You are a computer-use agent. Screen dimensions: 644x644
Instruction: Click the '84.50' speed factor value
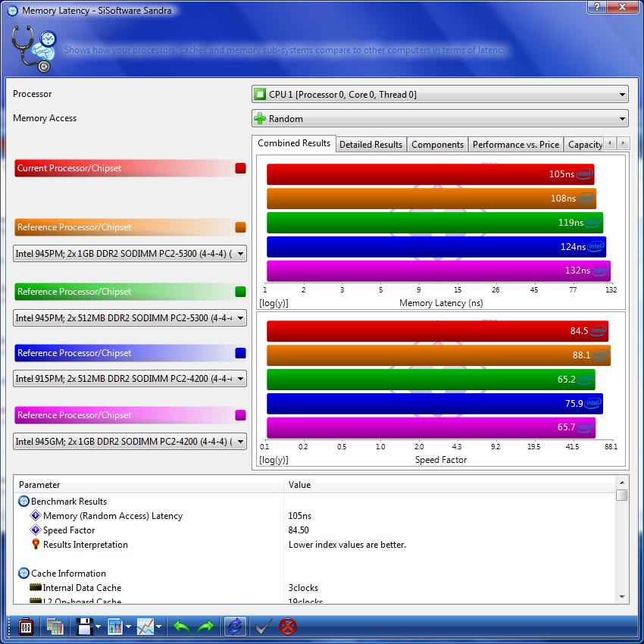pos(299,530)
